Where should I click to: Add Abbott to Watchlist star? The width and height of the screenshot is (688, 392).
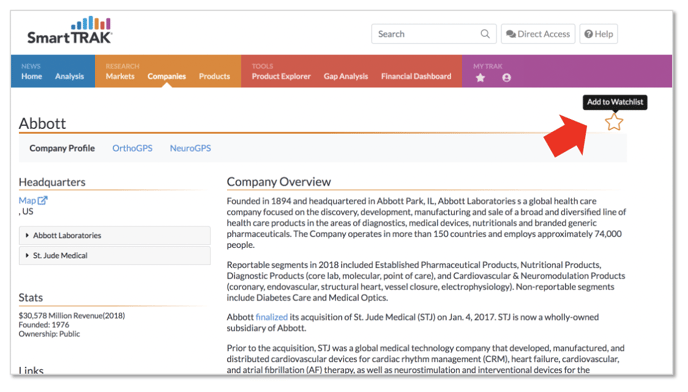coord(614,122)
